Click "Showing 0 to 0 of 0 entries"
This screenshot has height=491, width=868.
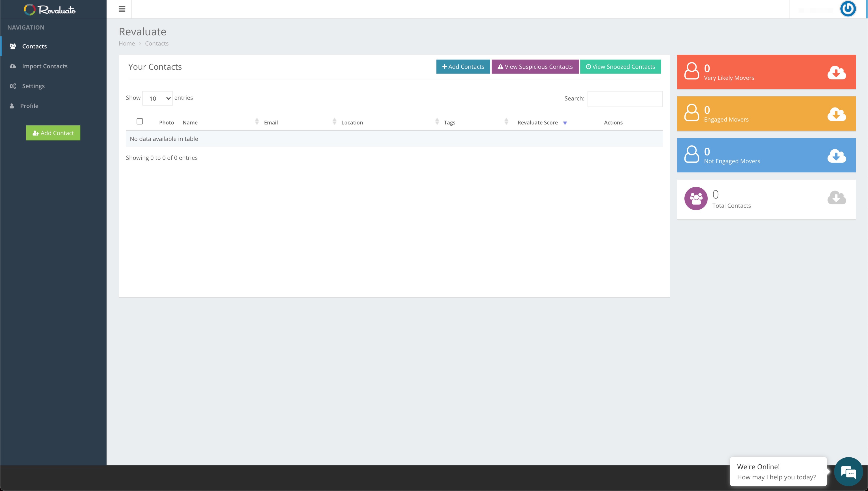(x=162, y=158)
